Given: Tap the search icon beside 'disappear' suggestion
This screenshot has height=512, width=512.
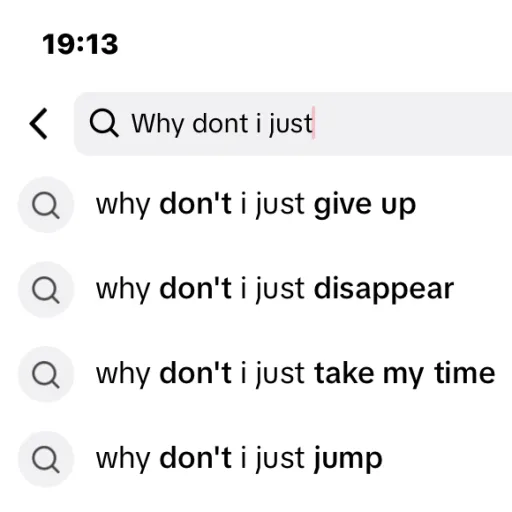Looking at the screenshot, I should click(x=46, y=289).
